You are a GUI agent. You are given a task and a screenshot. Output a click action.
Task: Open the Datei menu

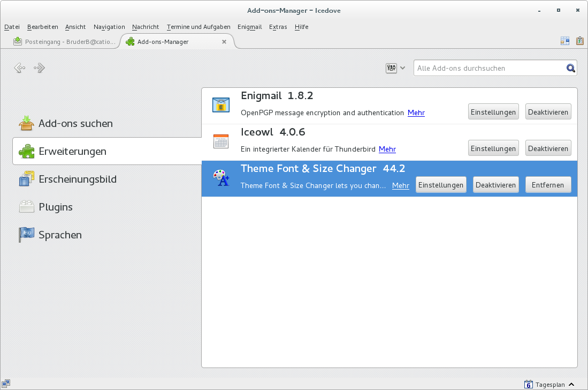(x=12, y=27)
